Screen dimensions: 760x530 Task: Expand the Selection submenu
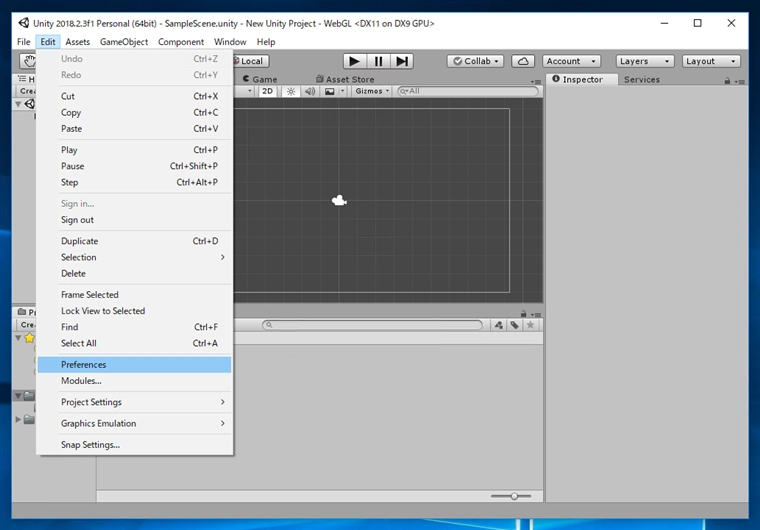pyautogui.click(x=134, y=257)
